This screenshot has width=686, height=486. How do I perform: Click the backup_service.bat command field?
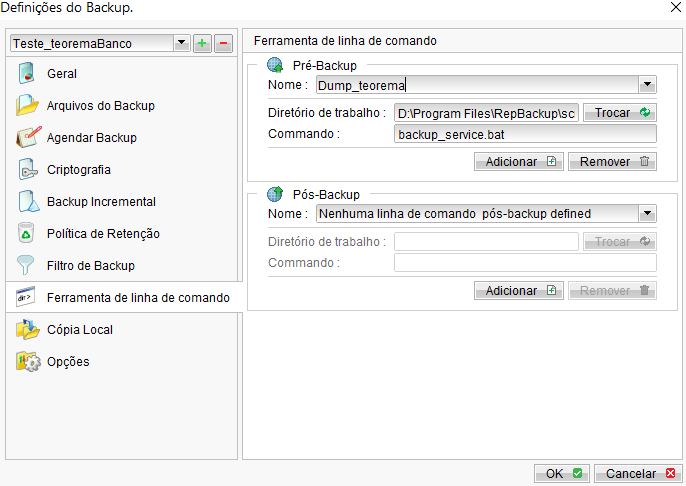pos(525,134)
